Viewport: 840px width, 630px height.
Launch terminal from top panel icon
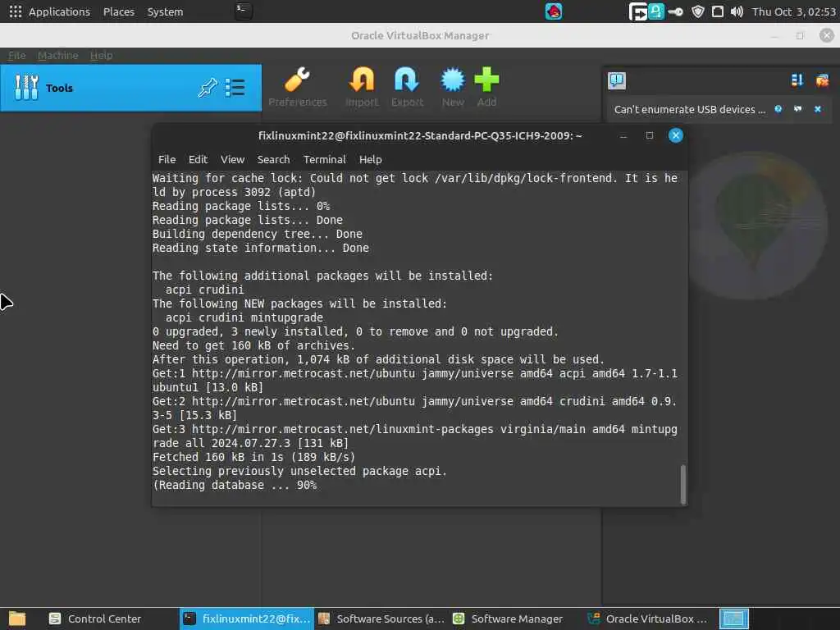pos(243,11)
